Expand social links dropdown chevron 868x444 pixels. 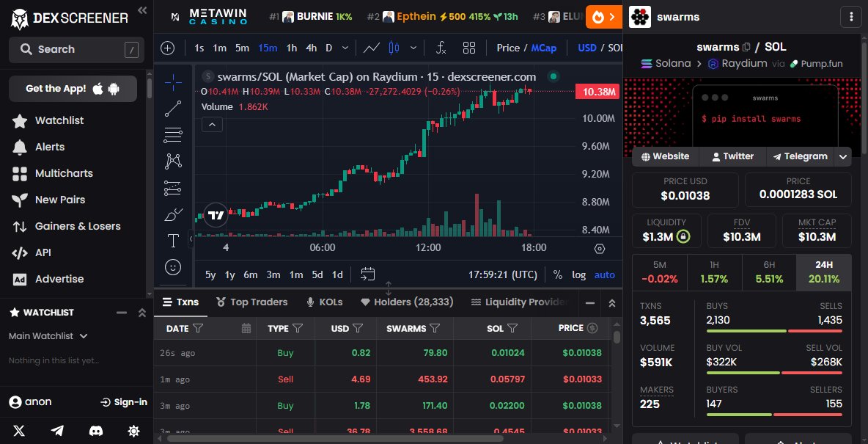coord(842,157)
